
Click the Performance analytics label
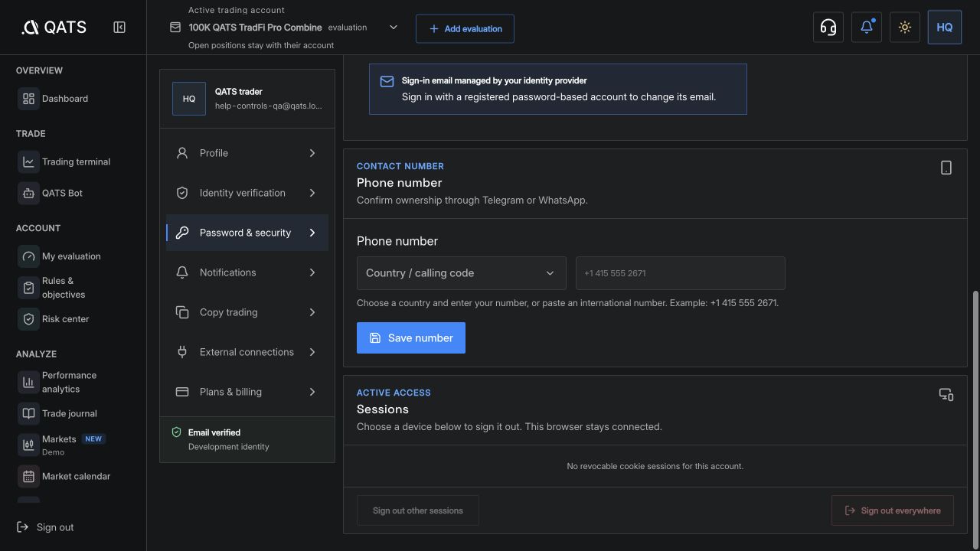[x=70, y=382]
